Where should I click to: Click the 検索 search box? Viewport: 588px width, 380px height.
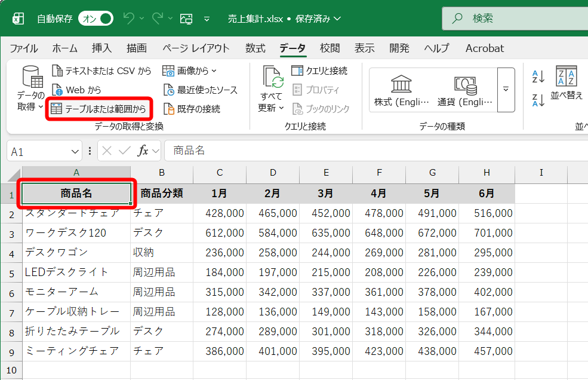(x=515, y=19)
